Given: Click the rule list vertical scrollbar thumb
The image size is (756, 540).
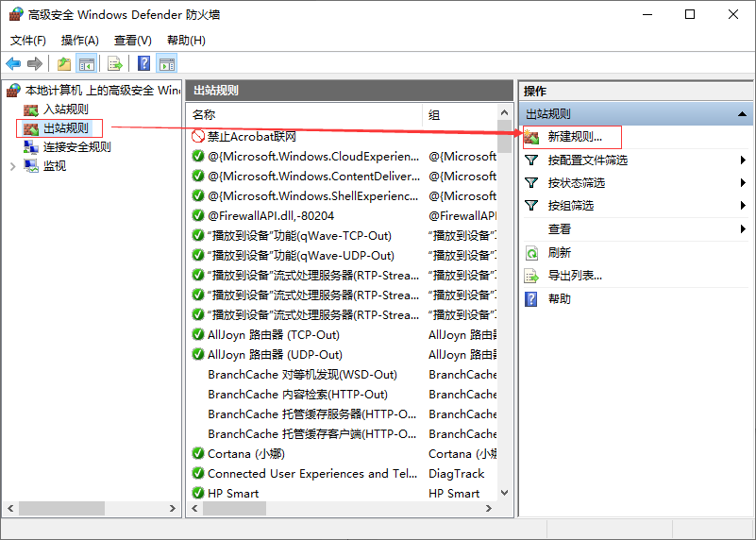Looking at the screenshot, I should (x=504, y=137).
